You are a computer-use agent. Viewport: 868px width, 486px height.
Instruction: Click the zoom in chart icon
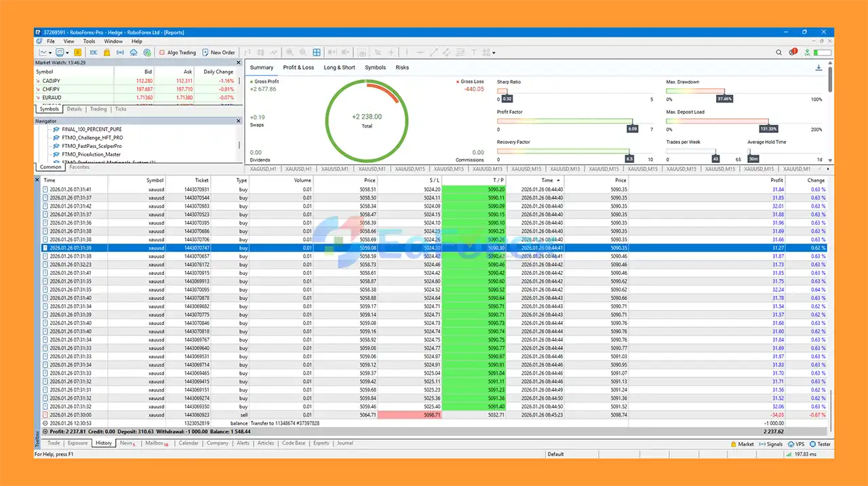290,52
